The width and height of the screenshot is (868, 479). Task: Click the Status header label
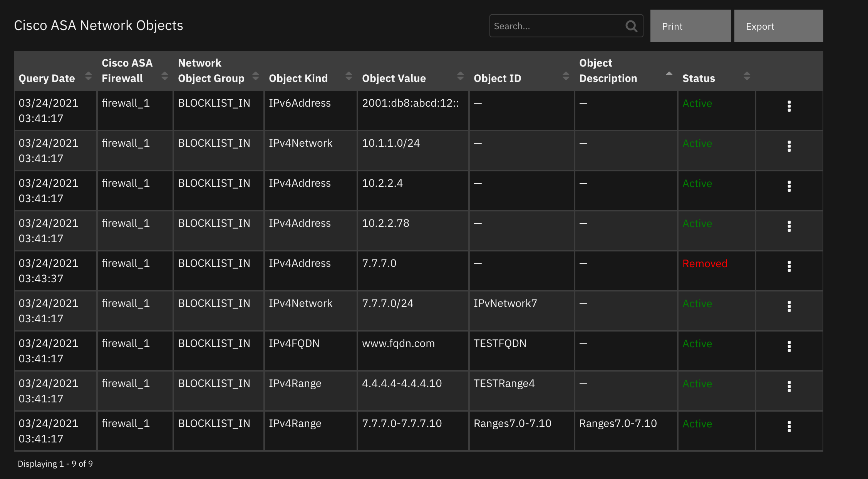pos(699,79)
